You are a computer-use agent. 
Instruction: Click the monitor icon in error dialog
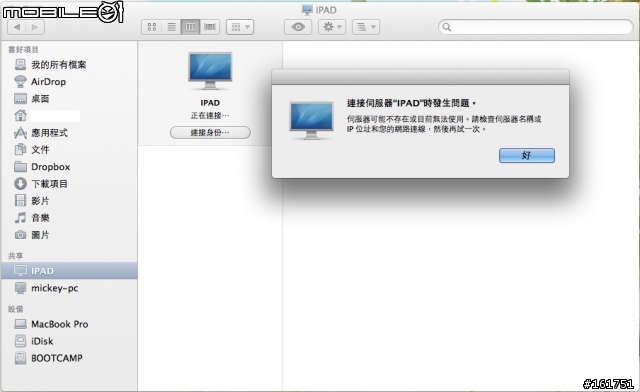(311, 121)
